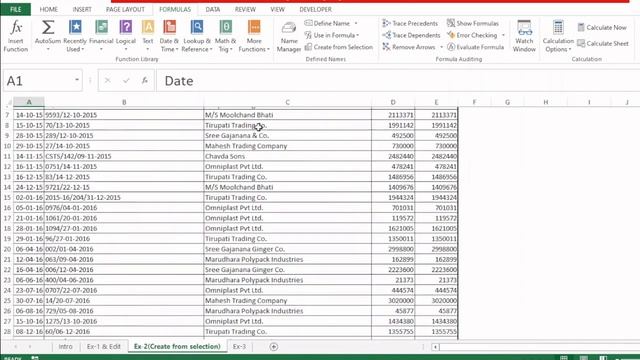This screenshot has width=640, height=360.
Task: Click Define Name button
Action: tap(327, 23)
